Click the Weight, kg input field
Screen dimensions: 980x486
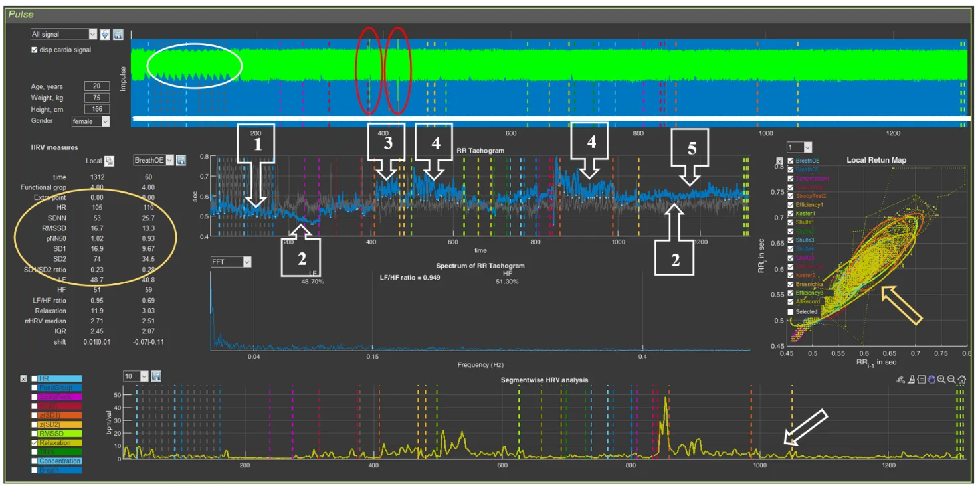(96, 98)
